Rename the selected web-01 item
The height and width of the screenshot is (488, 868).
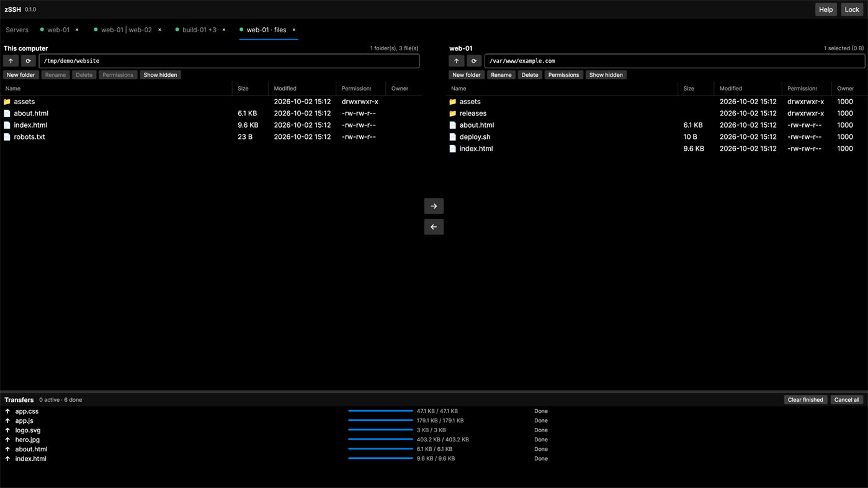pyautogui.click(x=501, y=75)
